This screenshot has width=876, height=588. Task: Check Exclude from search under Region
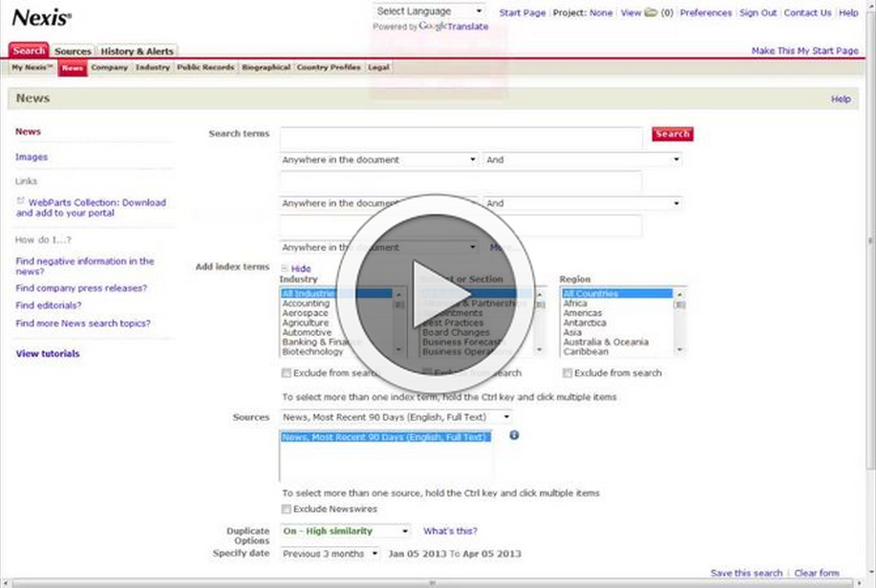[567, 372]
